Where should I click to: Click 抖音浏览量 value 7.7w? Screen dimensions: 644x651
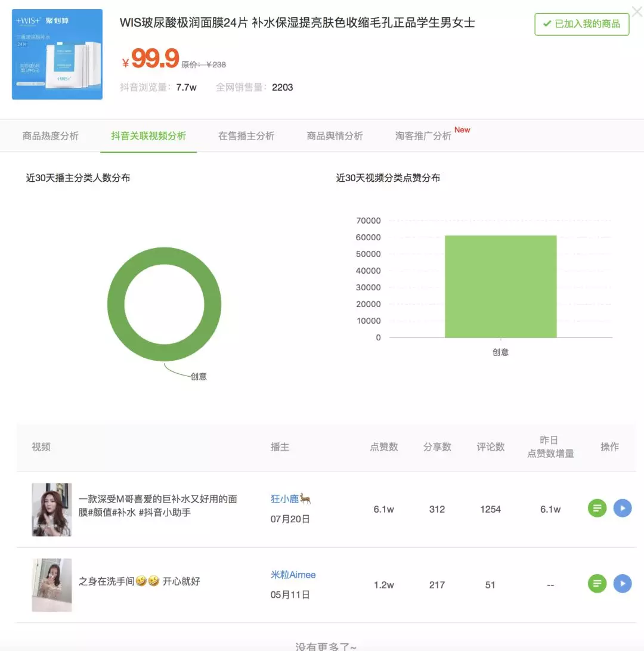tap(186, 87)
